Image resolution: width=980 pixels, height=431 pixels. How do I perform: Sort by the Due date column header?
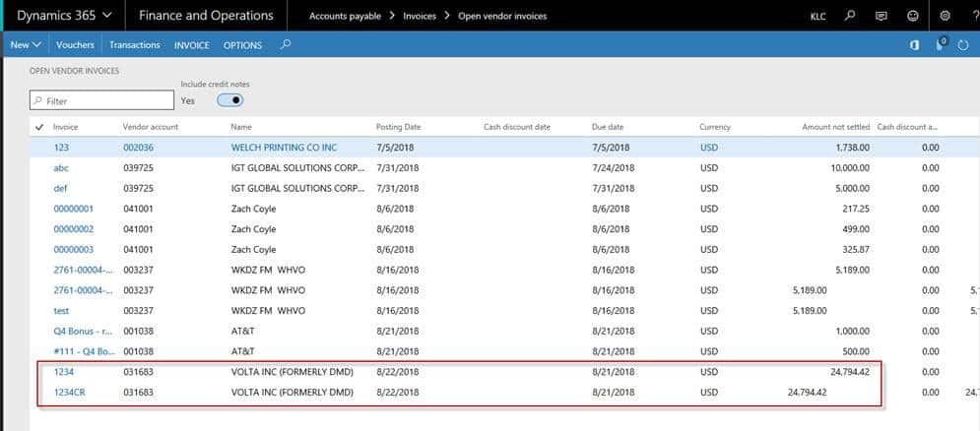tap(608, 127)
